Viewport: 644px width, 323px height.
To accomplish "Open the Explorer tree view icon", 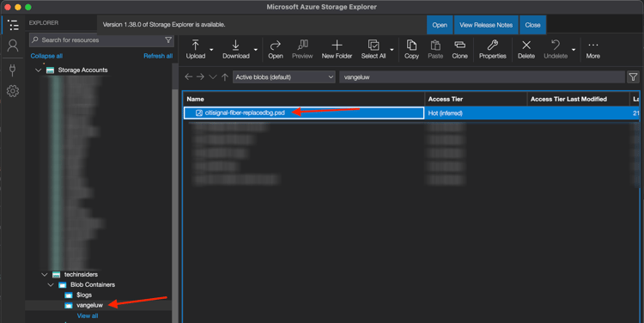I will (x=13, y=25).
